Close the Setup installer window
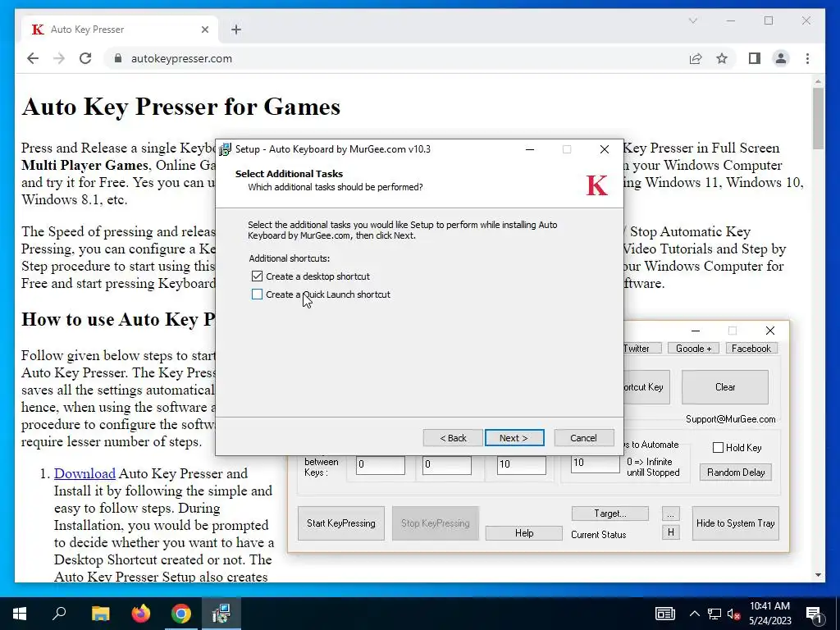840x630 pixels. tap(605, 149)
